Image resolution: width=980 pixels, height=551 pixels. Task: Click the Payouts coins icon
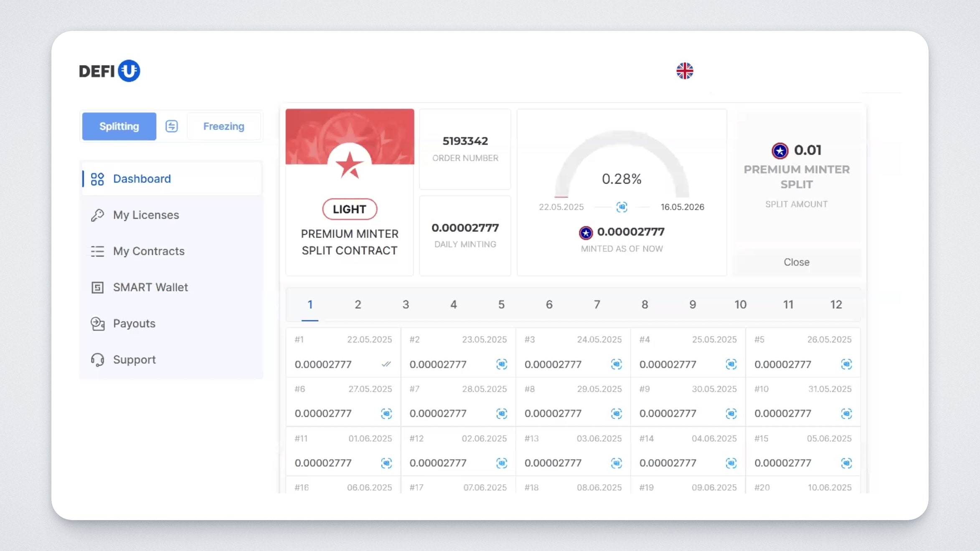click(97, 324)
